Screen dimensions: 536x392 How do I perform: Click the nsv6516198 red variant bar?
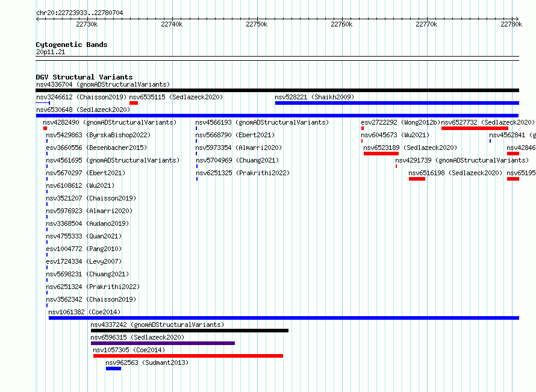point(417,179)
